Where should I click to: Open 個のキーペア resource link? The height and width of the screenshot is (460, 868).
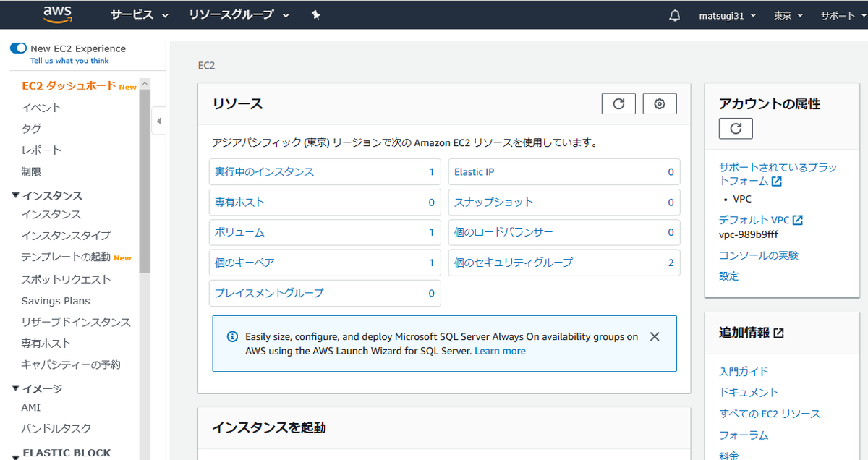pos(244,263)
